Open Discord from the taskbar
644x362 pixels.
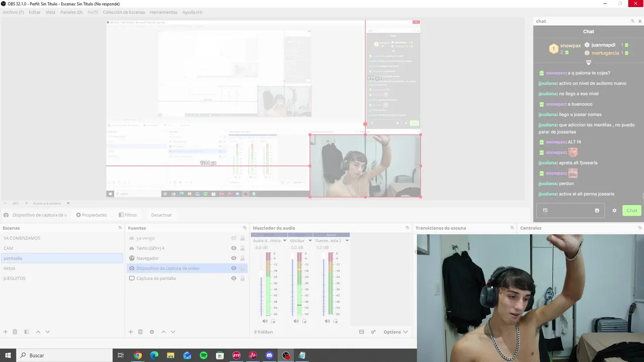pyautogui.click(x=269, y=355)
